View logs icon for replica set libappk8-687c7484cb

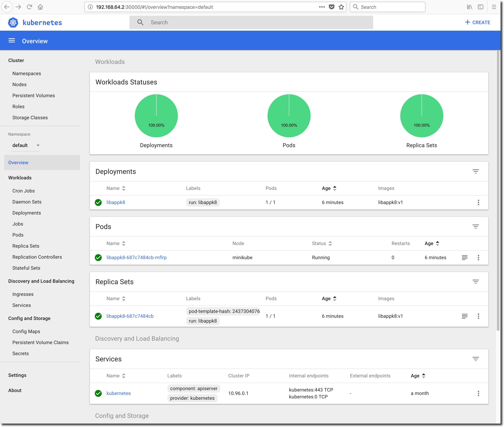tap(465, 316)
